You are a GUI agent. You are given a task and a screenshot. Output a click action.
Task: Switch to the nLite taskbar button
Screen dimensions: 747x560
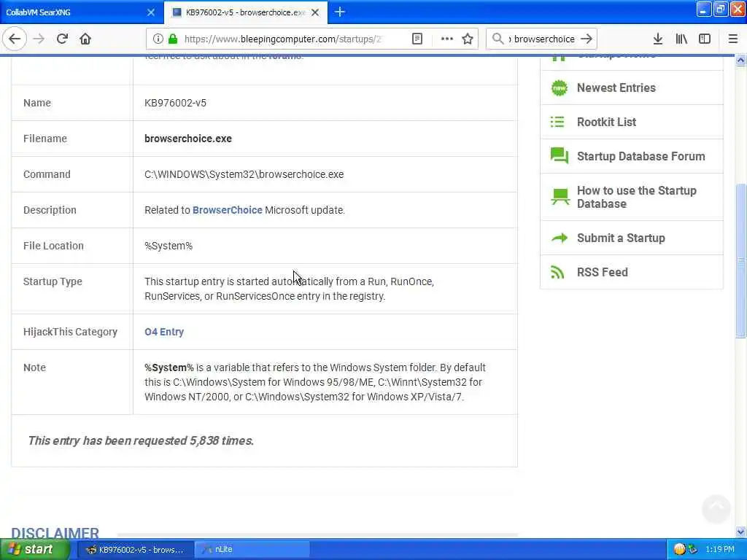[252, 550]
